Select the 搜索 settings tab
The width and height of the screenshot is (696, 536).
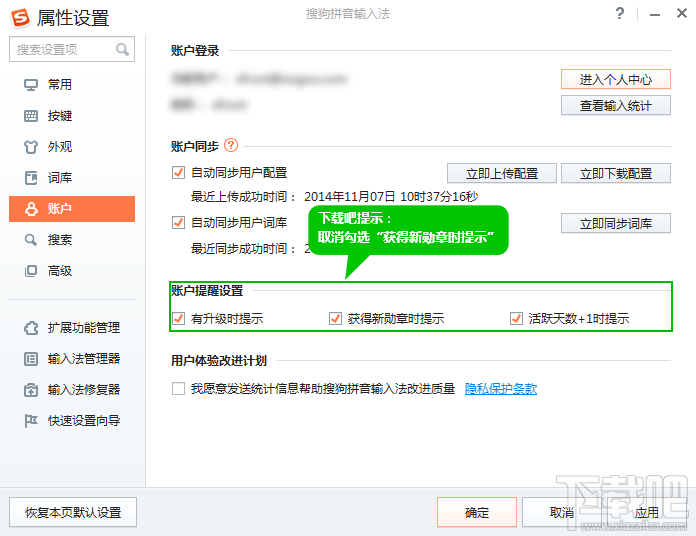[72, 240]
